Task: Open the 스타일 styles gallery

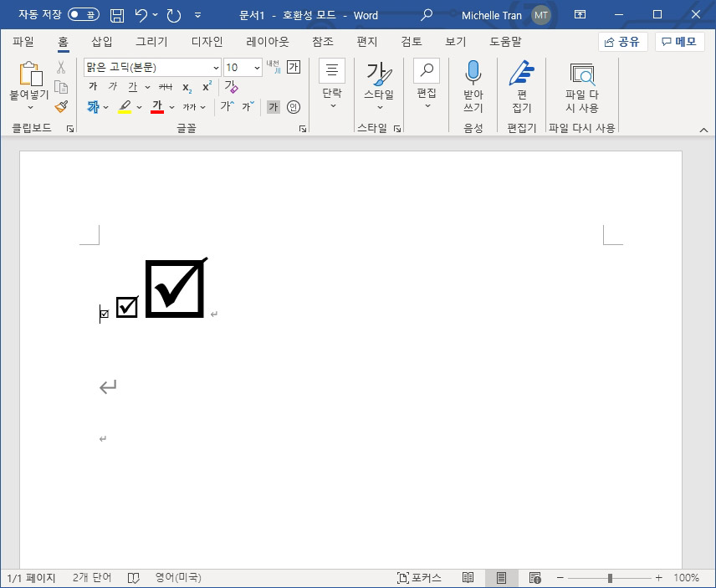Action: tap(379, 86)
